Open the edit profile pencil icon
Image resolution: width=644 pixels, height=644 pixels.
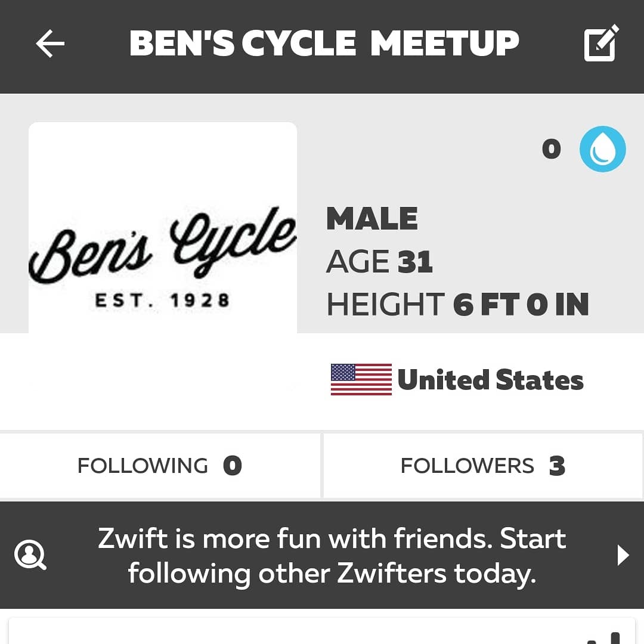(x=601, y=43)
